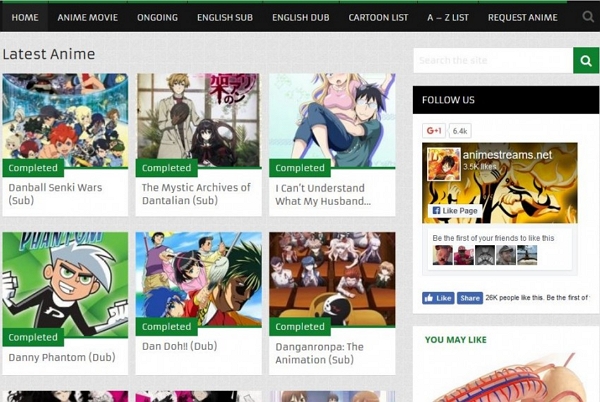
Task: Click Completed badge on Danball Senki Wars
Action: click(x=33, y=168)
